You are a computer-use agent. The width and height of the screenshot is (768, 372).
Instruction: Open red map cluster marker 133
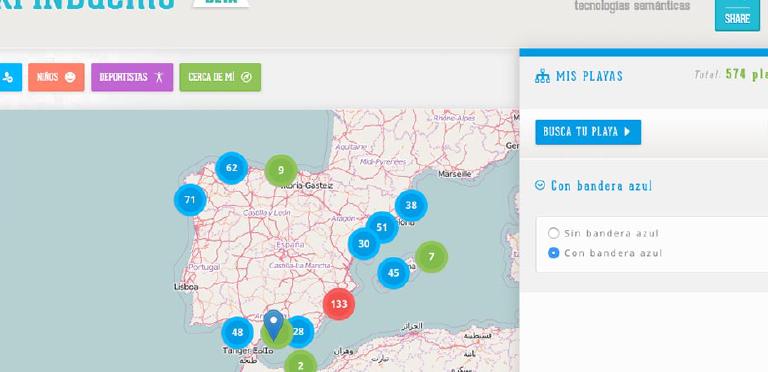[x=339, y=304]
